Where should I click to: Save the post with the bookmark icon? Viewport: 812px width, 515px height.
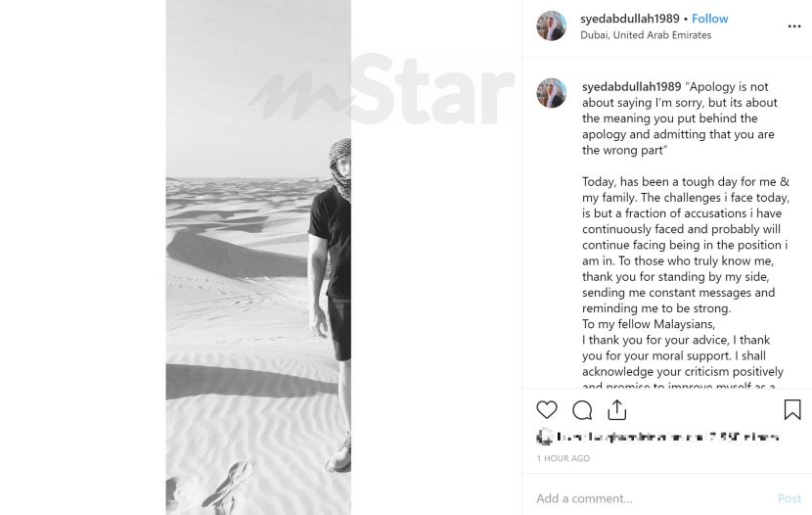(x=792, y=409)
